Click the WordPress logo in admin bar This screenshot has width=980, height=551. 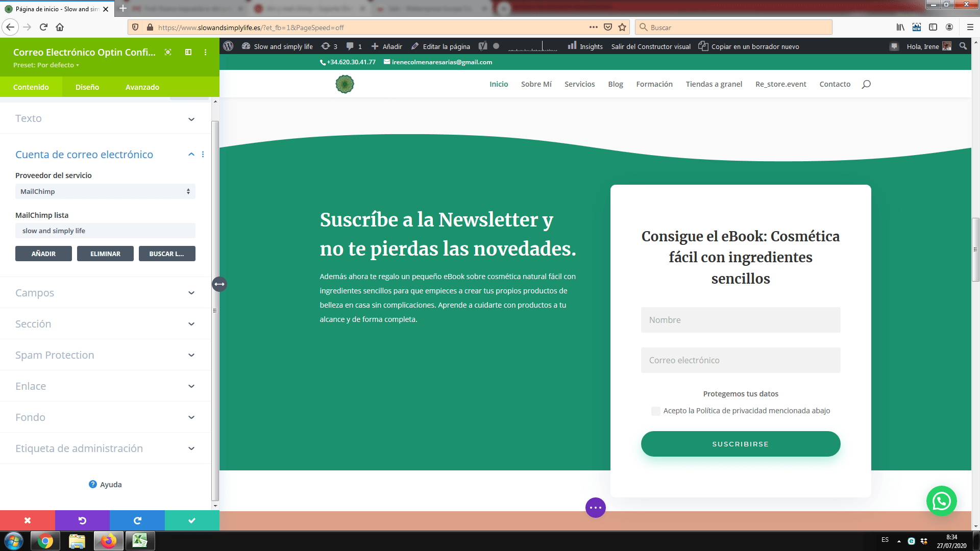pyautogui.click(x=228, y=46)
